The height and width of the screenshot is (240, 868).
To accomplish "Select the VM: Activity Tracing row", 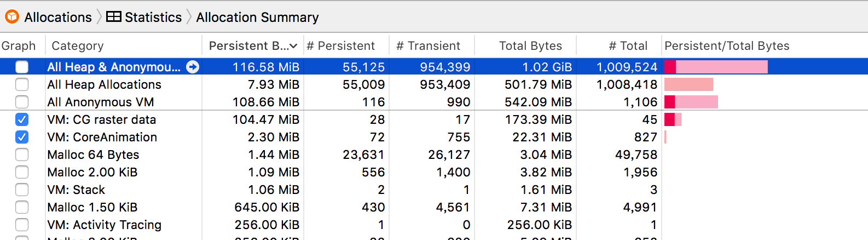I will coord(434,225).
